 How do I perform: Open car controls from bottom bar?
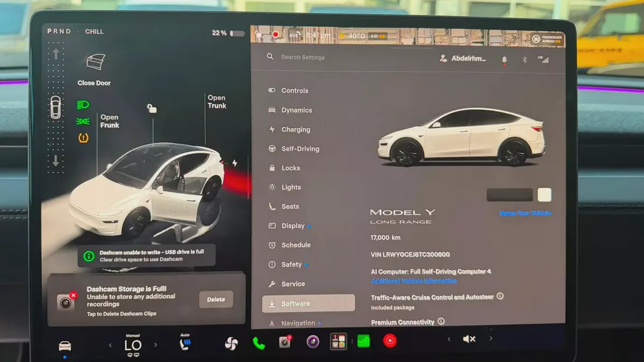click(x=65, y=346)
